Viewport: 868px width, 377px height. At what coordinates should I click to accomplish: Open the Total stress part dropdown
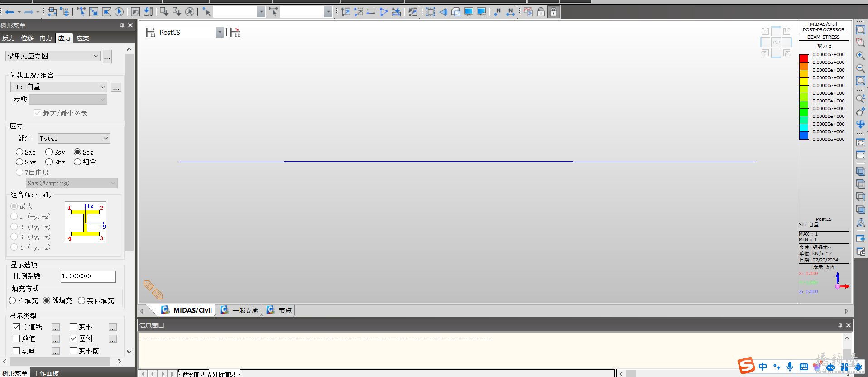pos(74,139)
